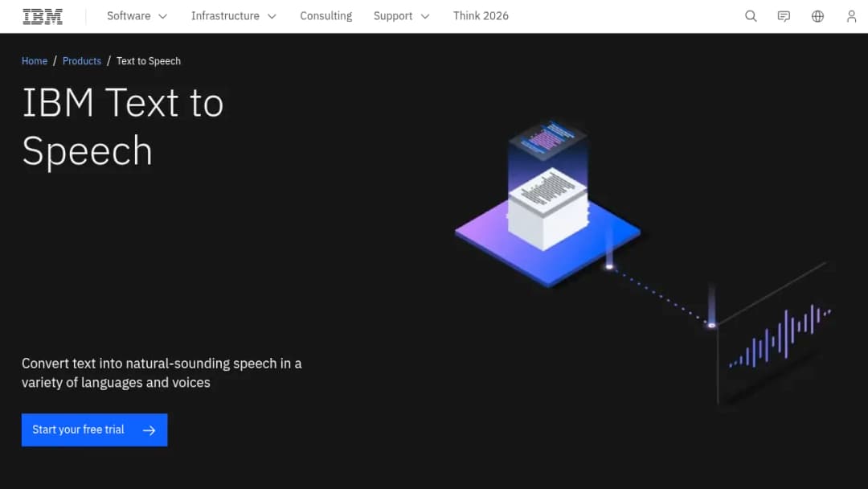Open the Consulting menu item
868x489 pixels.
(x=326, y=16)
